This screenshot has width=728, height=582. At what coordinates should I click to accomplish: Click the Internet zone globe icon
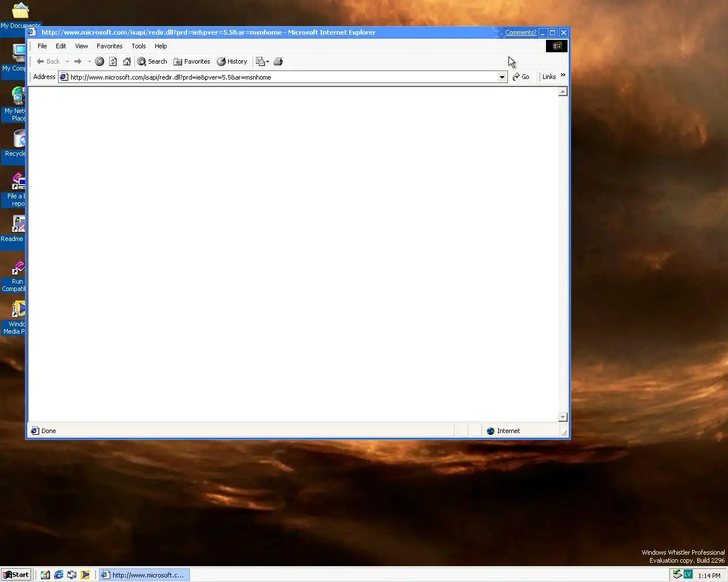[x=490, y=431]
